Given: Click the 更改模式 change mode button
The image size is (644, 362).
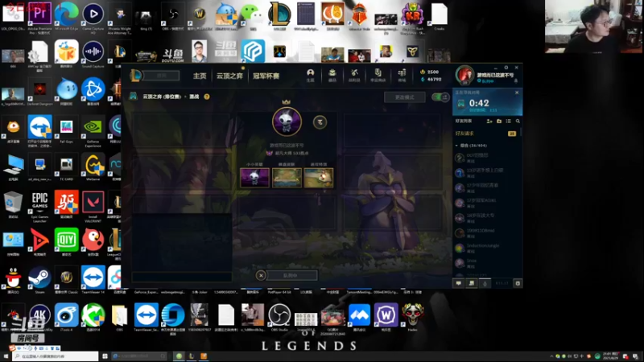Looking at the screenshot, I should 405,97.
